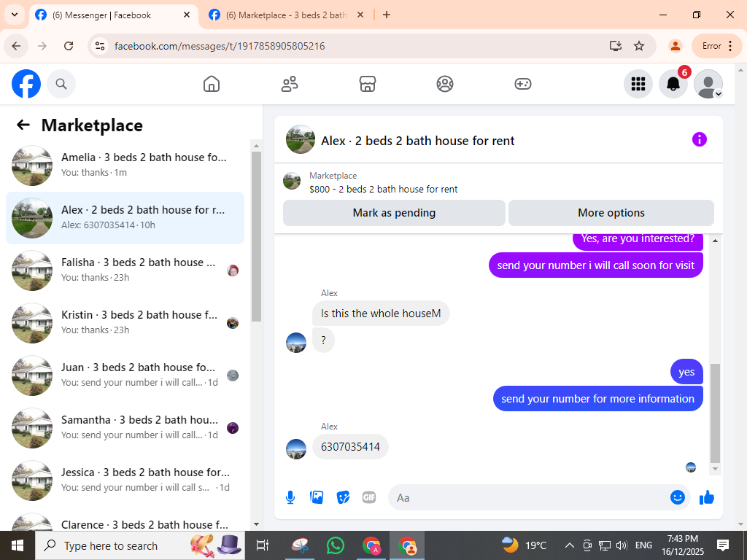
Task: Open Amelia 3 beds 2 bath conversation
Action: (125, 166)
